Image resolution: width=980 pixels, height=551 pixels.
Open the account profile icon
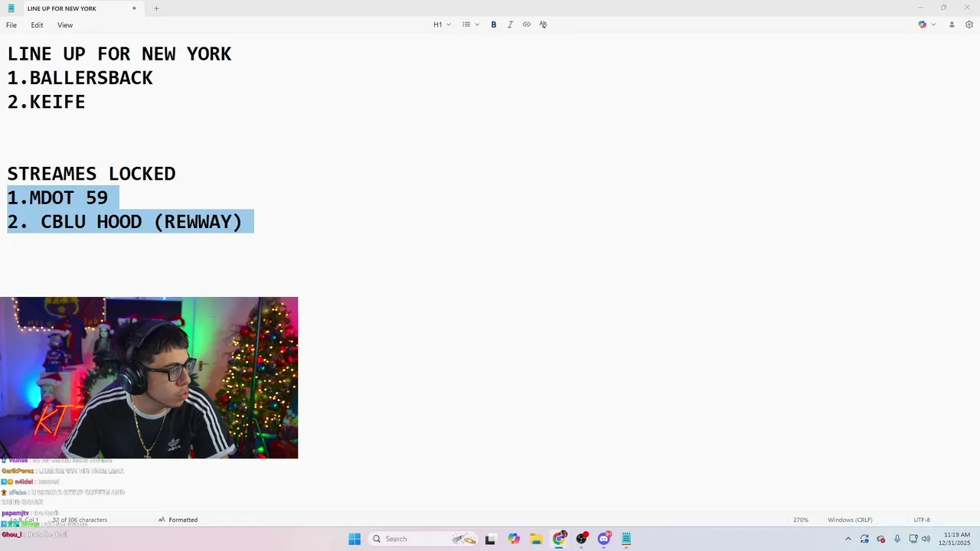(x=952, y=24)
